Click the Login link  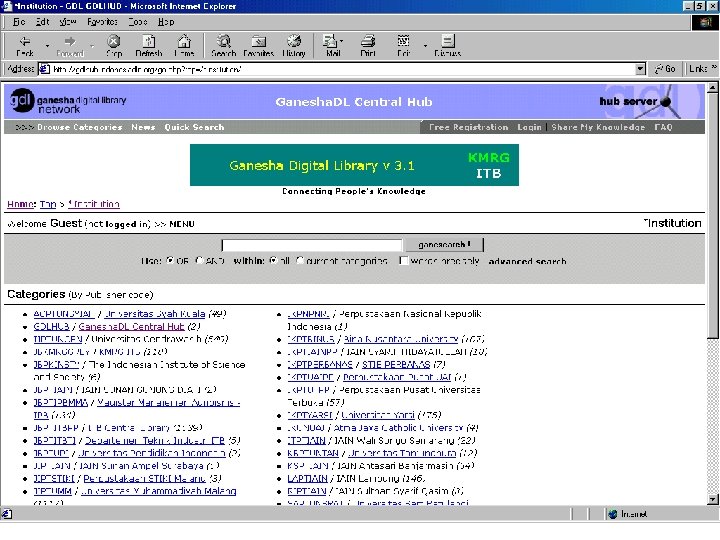click(529, 127)
